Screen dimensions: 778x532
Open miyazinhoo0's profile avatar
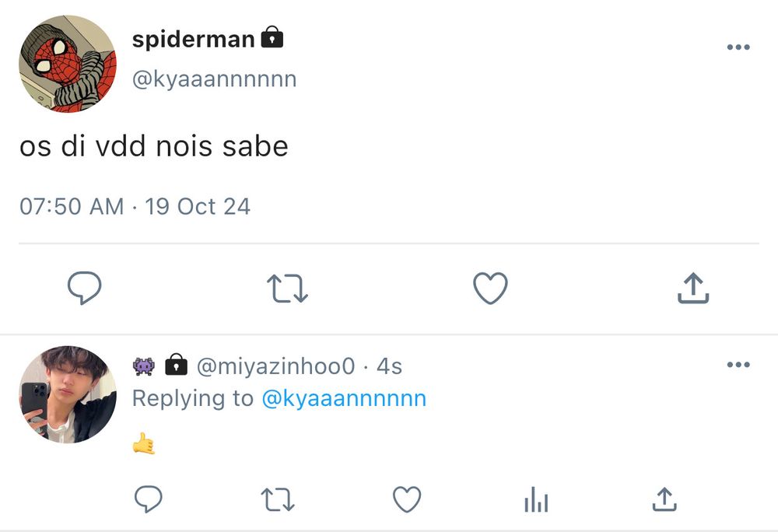tap(68, 394)
